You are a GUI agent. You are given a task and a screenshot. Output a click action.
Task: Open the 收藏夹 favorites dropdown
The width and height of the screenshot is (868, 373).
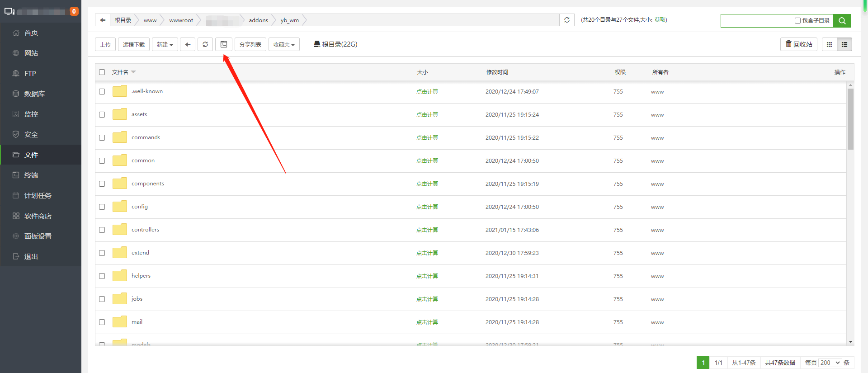tap(284, 44)
